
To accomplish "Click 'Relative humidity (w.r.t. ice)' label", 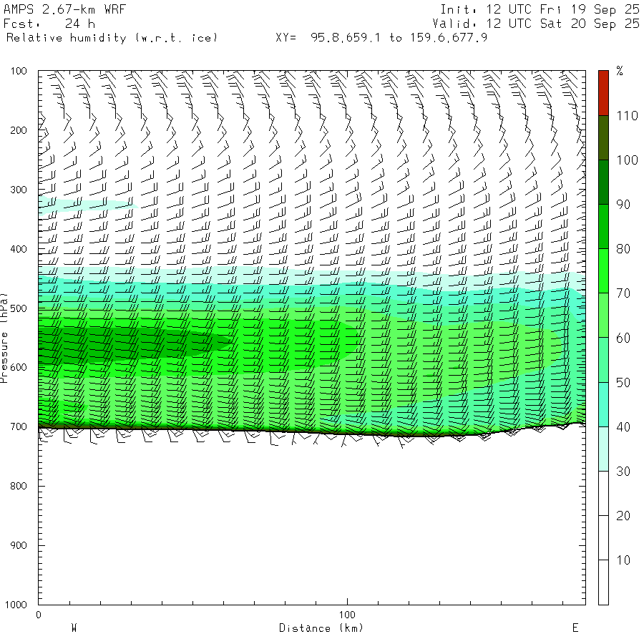I will pyautogui.click(x=112, y=38).
